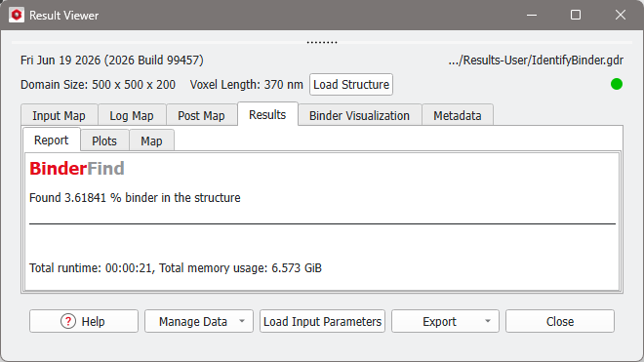This screenshot has width=644, height=362.
Task: Click the Voxel Length 370 nm text
Action: 247,85
